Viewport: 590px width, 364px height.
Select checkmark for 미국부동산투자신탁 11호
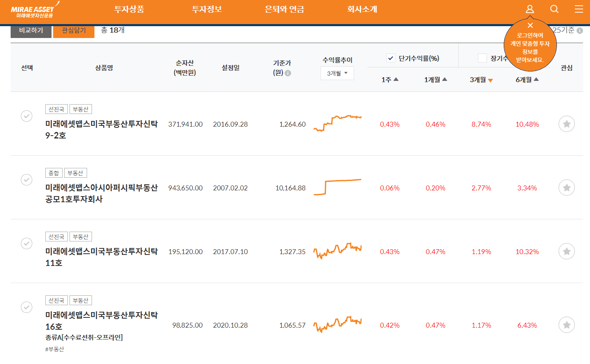point(27,243)
